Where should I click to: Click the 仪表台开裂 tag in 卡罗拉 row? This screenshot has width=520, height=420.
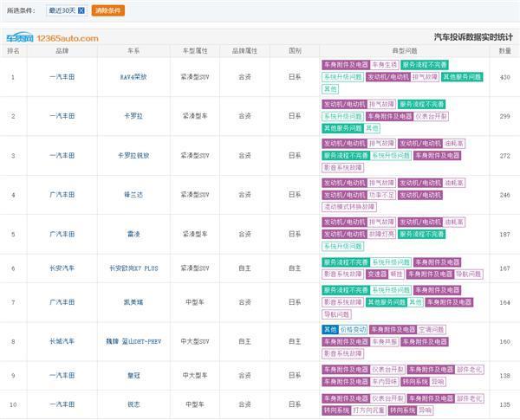432,116
